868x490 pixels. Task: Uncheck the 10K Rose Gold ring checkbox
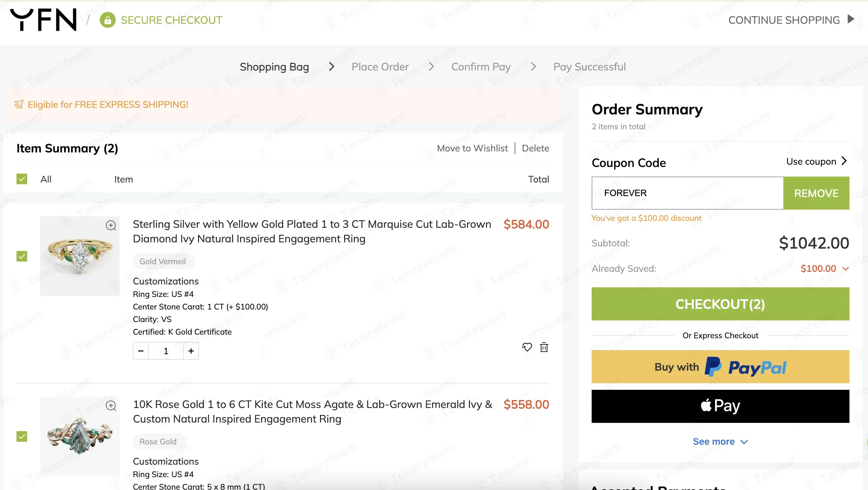tap(22, 436)
